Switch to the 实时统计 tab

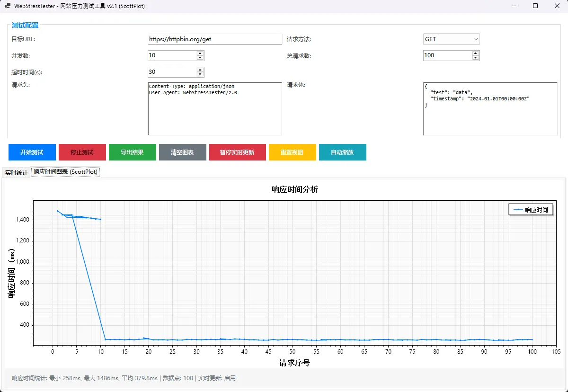click(x=16, y=173)
